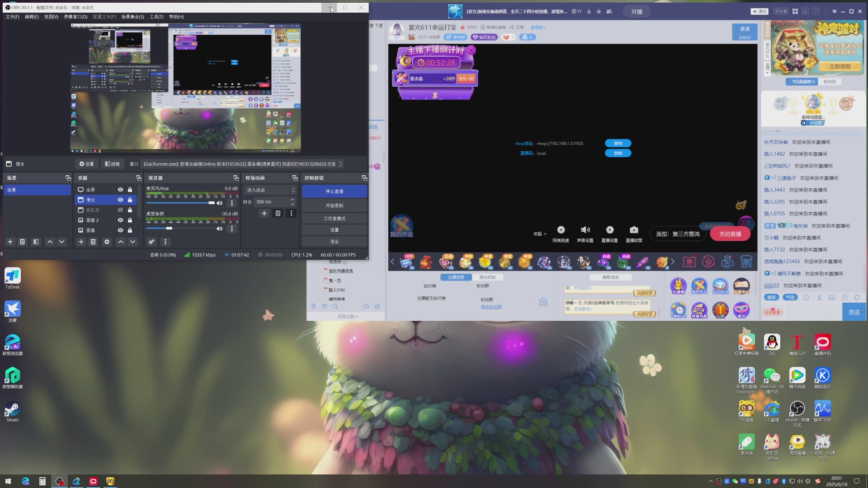Add a new scene in OBS Scenes panel

coord(10,242)
